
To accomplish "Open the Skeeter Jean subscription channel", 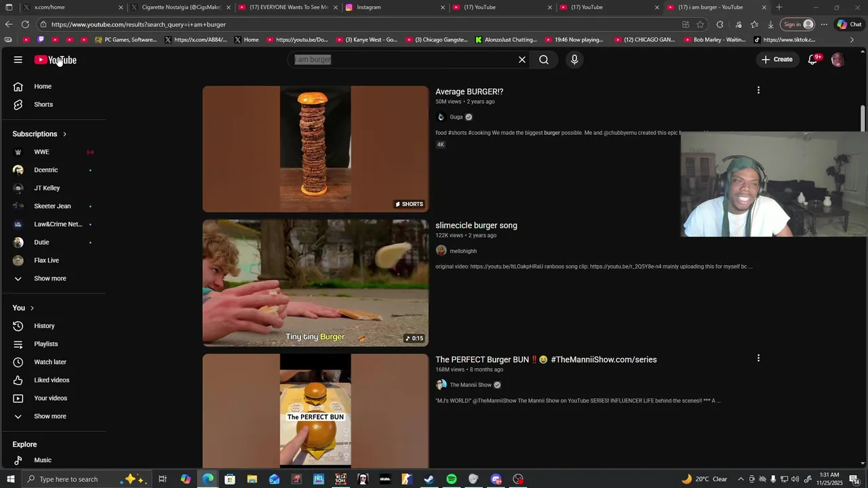I will (52, 206).
